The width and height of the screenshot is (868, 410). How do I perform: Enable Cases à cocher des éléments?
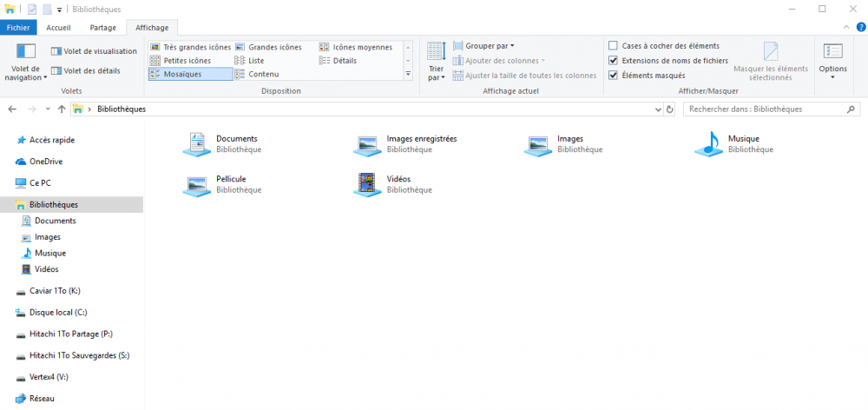tap(614, 46)
